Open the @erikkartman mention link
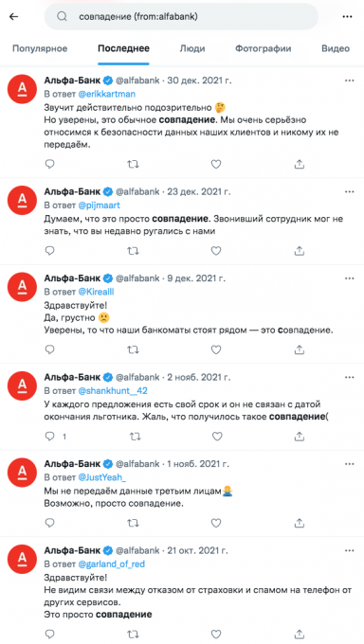This screenshot has width=364, height=644. (x=106, y=94)
